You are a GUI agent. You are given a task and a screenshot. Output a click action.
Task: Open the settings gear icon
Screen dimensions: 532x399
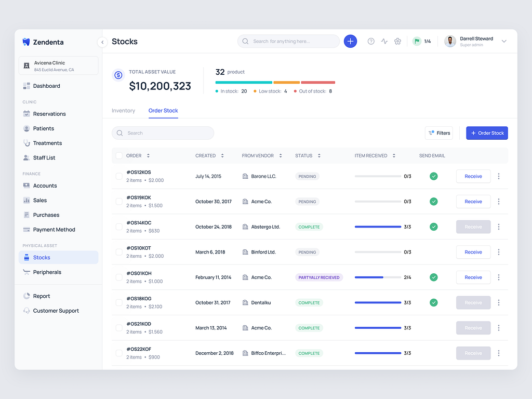pyautogui.click(x=397, y=42)
